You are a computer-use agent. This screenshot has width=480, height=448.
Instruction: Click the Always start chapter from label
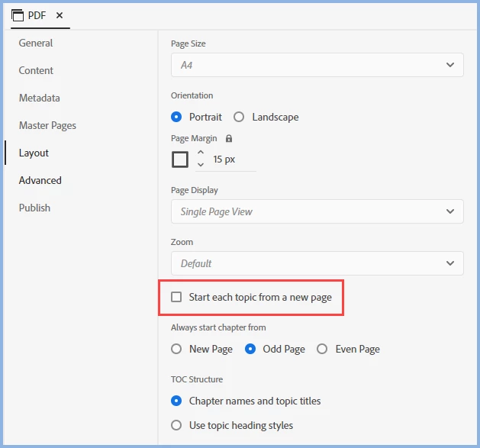[x=218, y=327]
